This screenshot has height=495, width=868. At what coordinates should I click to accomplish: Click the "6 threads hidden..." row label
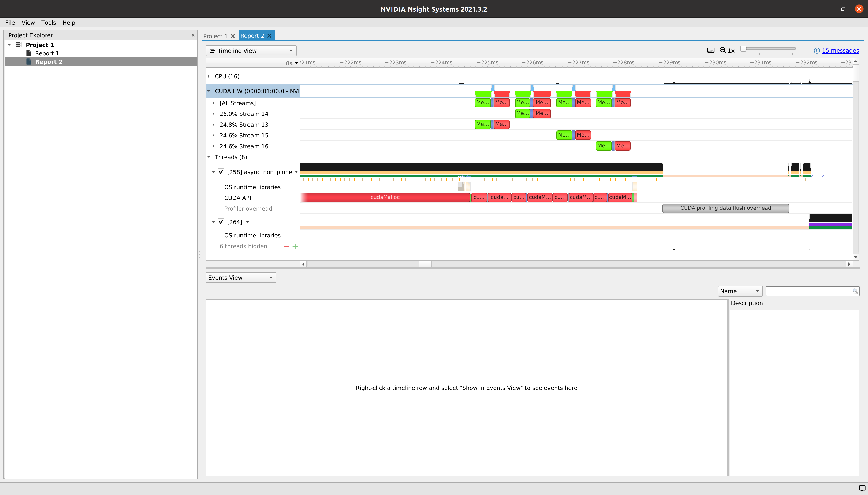pos(246,246)
